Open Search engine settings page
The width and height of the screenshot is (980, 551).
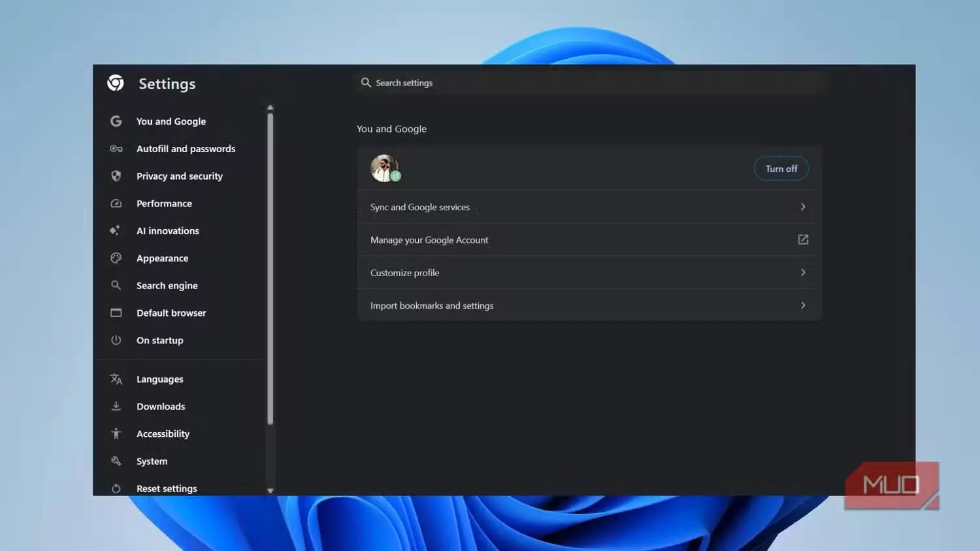(x=167, y=286)
